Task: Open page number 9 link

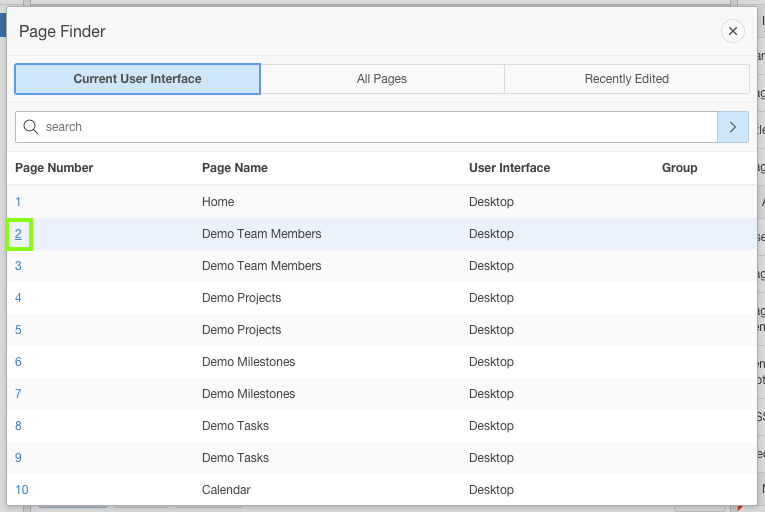Action: 18,458
